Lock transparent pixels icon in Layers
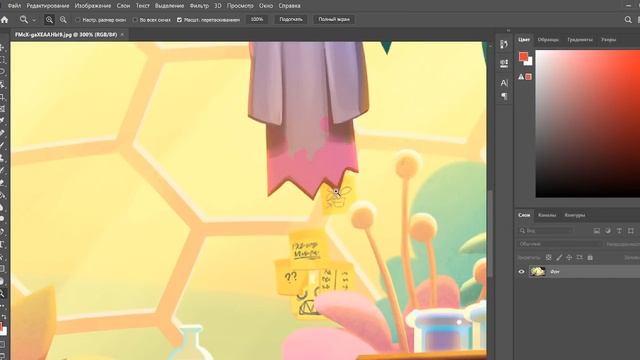The height and width of the screenshot is (360, 640). [549, 258]
